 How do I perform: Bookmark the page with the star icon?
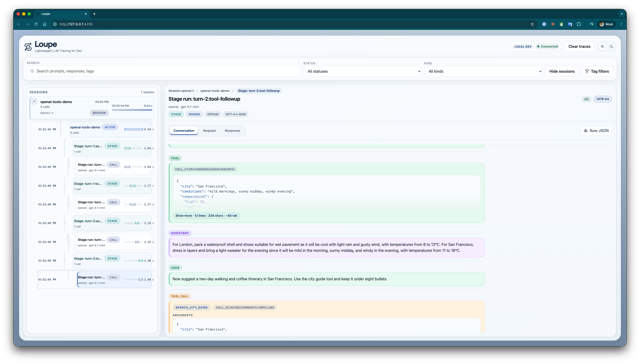532,24
